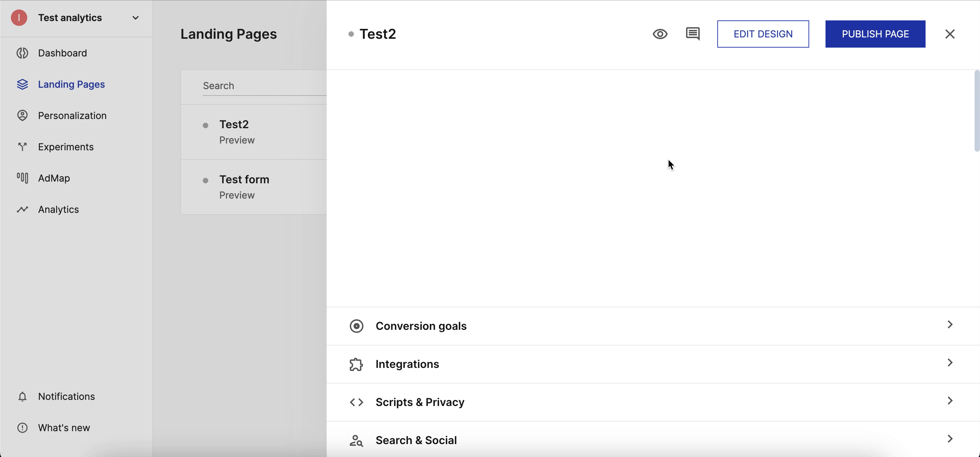Click the grey status dot beside Test2 in list

point(206,125)
